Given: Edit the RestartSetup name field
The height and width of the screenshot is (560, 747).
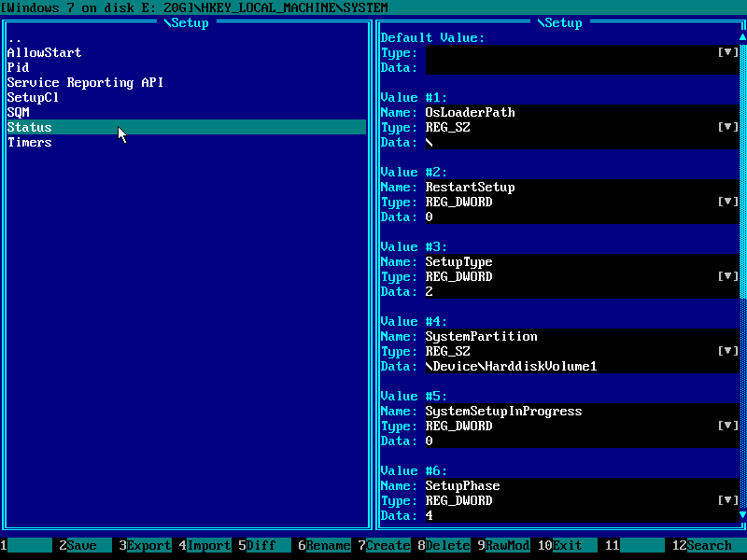Looking at the screenshot, I should [582, 187].
